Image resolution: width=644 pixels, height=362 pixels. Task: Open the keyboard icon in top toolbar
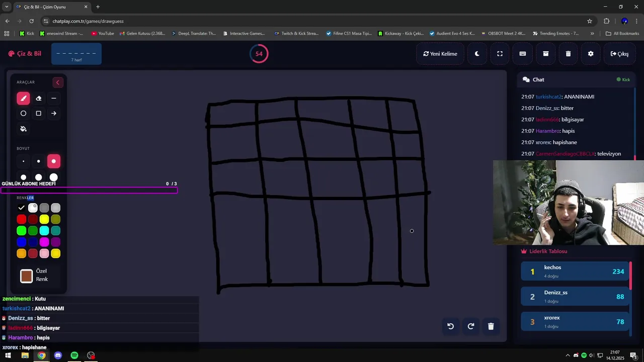pyautogui.click(x=523, y=54)
